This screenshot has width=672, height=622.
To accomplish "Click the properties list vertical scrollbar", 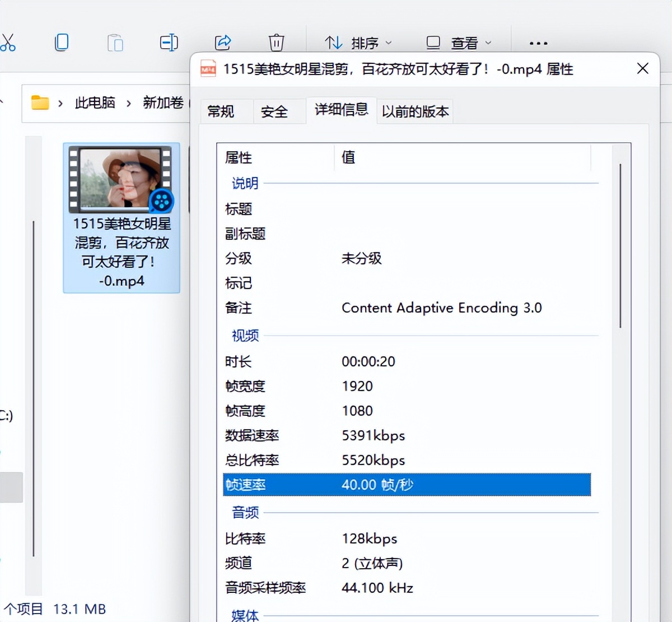I will pos(620,247).
